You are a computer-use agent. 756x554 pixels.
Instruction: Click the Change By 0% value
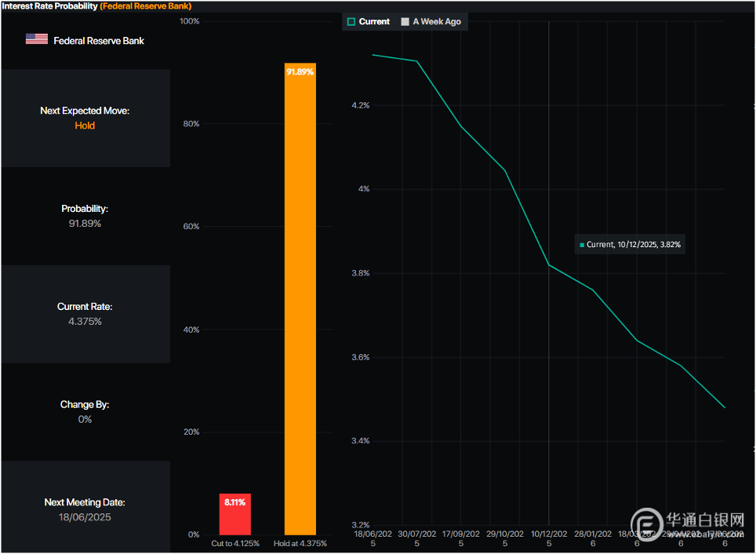[85, 419]
